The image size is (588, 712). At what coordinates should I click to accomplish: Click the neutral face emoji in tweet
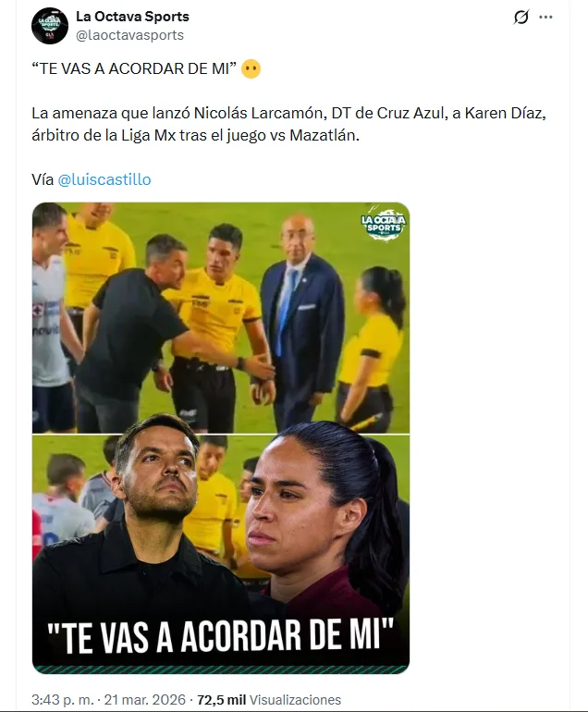251,69
